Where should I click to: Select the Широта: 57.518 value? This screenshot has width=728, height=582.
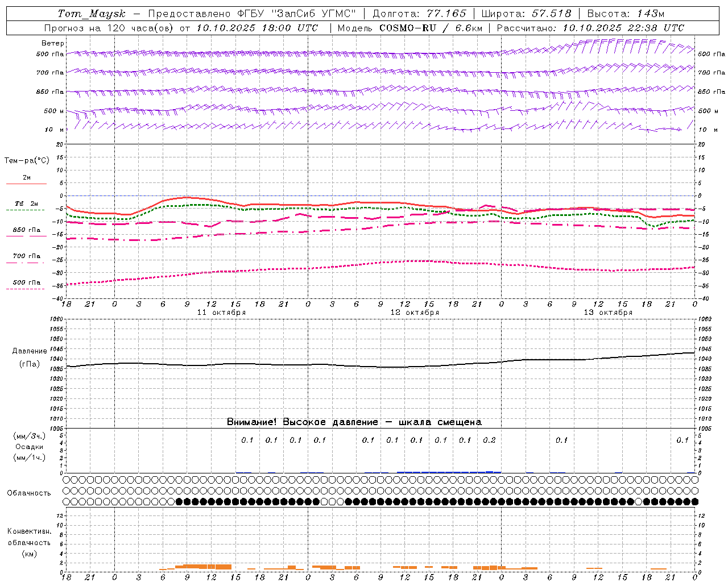coord(526,14)
